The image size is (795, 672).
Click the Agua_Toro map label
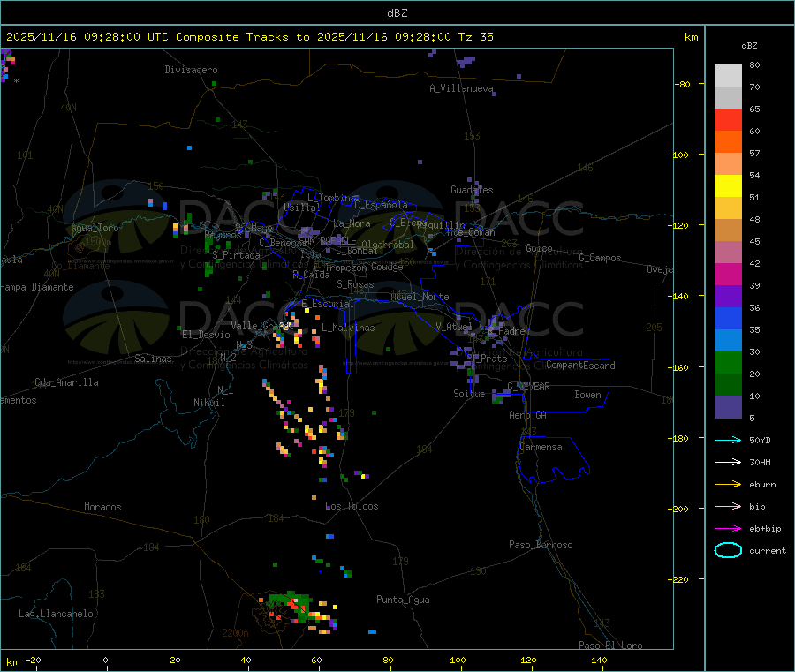(x=95, y=228)
